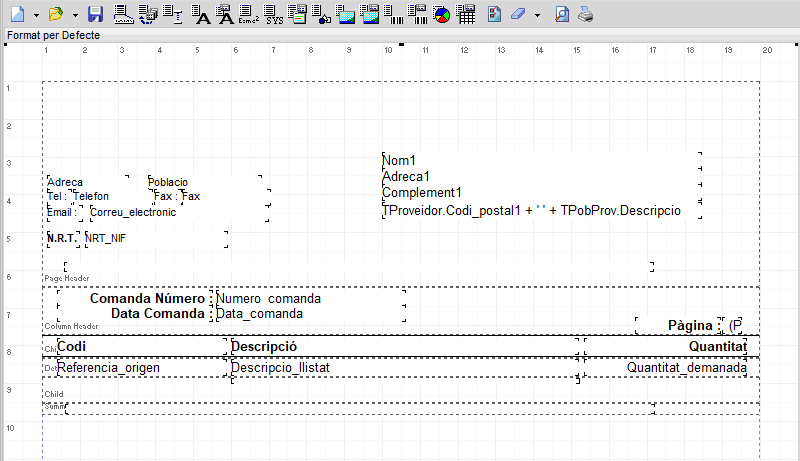This screenshot has width=800, height=461.
Task: Select the Nom1 field
Action: pos(542,160)
